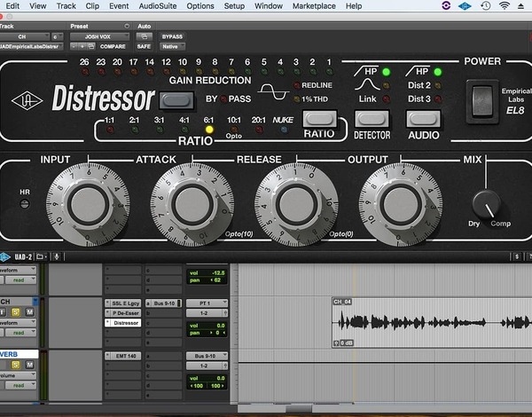Click the previous preset minus button
Image resolution: width=532 pixels, height=417 pixels.
pyautogui.click(x=74, y=46)
